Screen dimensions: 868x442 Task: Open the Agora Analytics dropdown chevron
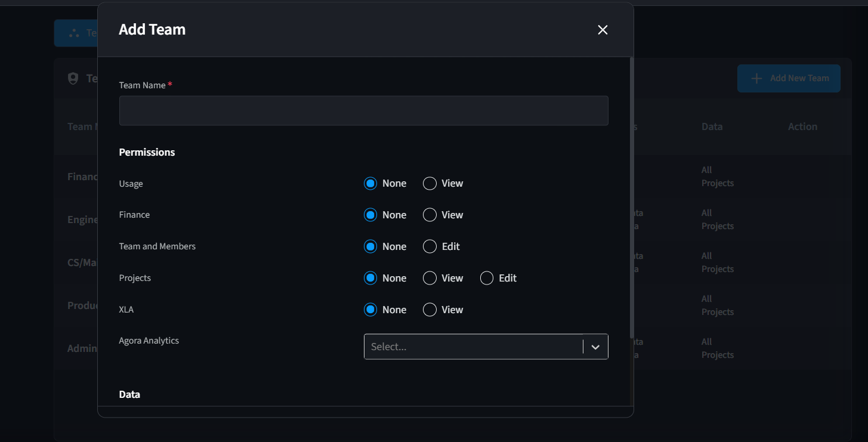click(595, 347)
